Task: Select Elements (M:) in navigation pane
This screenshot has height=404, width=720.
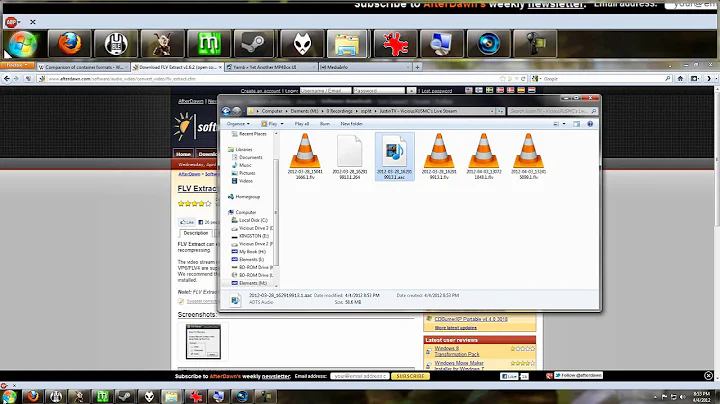Action: click(x=253, y=283)
